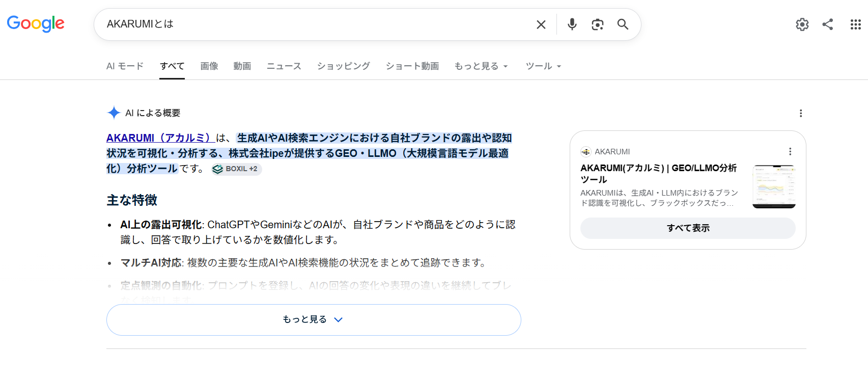This screenshot has height=379, width=868.
Task: Click the マルチAI対応 bullet text
Action: click(x=304, y=263)
